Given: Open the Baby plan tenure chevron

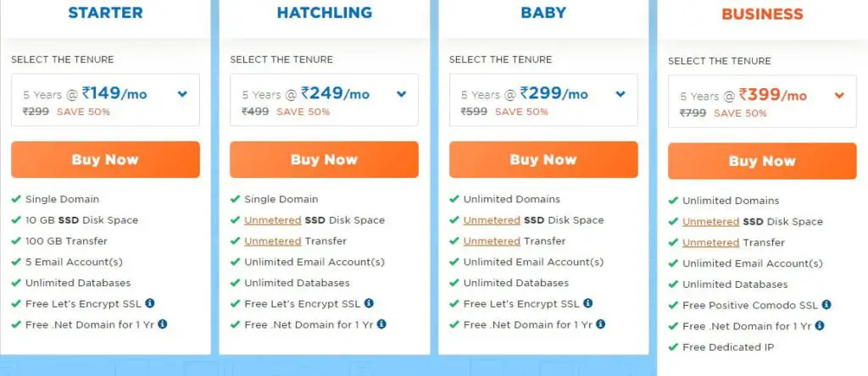Looking at the screenshot, I should 620,94.
